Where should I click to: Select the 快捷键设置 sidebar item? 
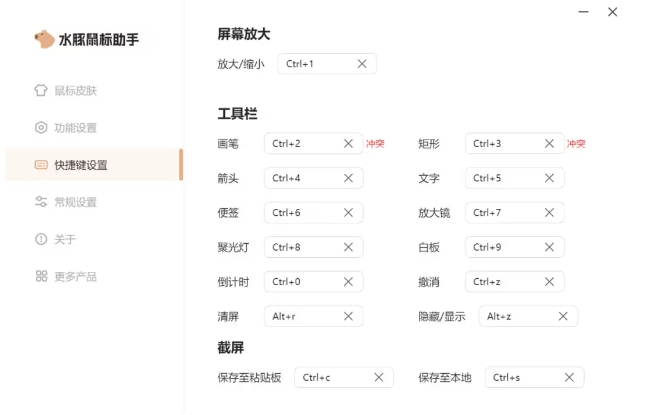coord(80,165)
